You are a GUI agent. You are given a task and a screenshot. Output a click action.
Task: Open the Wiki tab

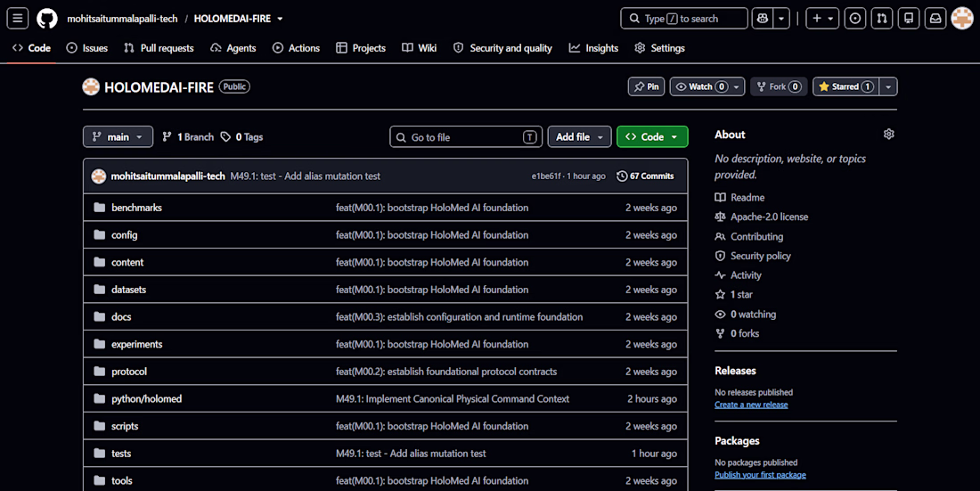coord(420,48)
